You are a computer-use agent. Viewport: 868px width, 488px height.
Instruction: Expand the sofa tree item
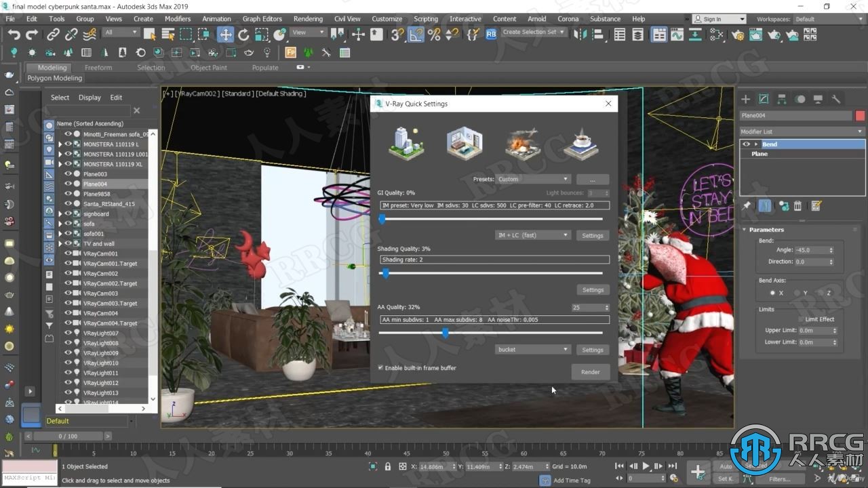coord(60,224)
